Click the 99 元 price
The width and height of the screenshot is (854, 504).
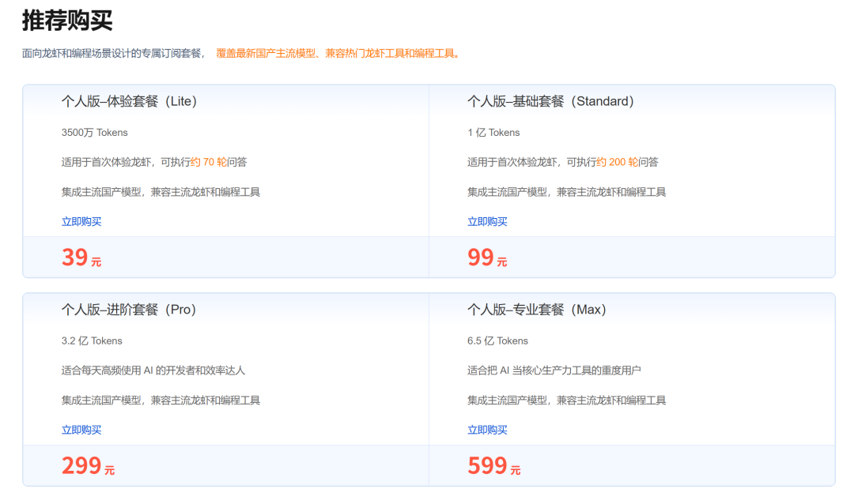coord(487,258)
